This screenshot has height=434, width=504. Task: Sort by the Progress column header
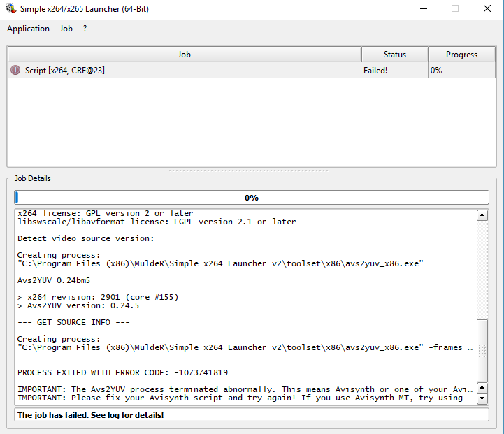[x=461, y=55]
